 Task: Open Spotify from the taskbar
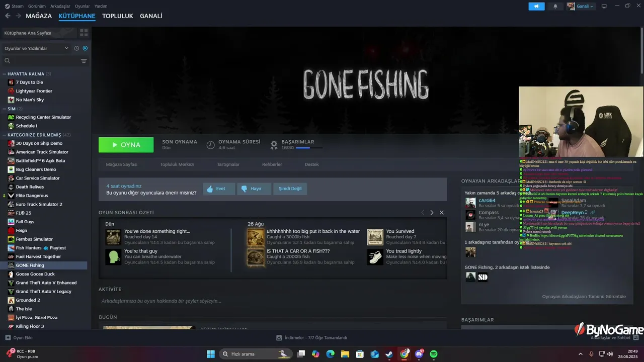[x=434, y=354]
